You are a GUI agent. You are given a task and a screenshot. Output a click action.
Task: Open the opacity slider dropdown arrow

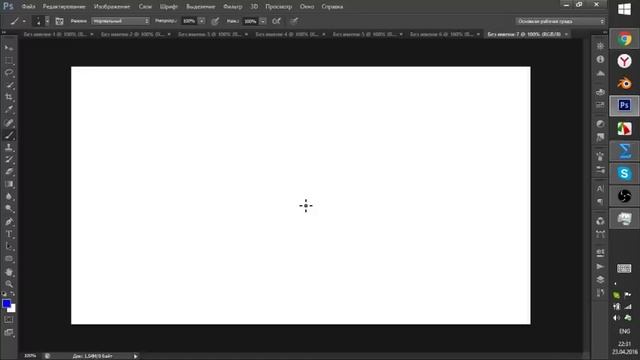202,21
